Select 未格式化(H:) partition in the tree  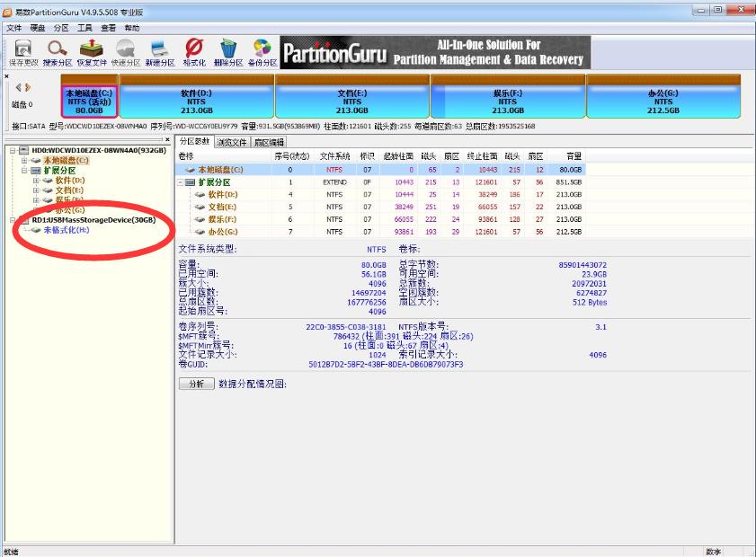pos(67,230)
